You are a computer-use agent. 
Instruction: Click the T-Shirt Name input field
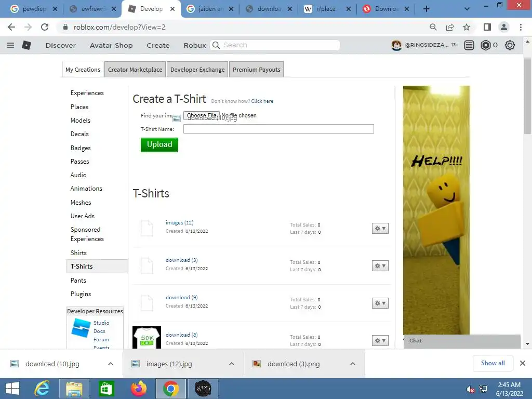pyautogui.click(x=278, y=129)
